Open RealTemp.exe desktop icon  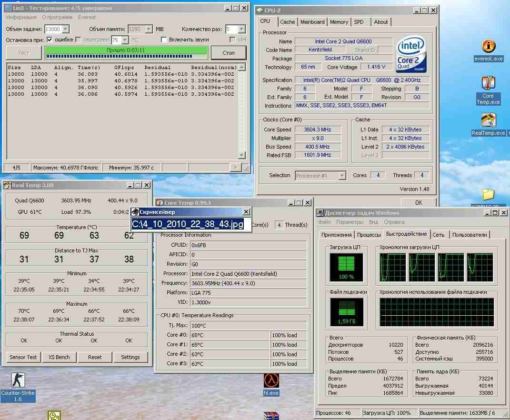[x=488, y=124]
